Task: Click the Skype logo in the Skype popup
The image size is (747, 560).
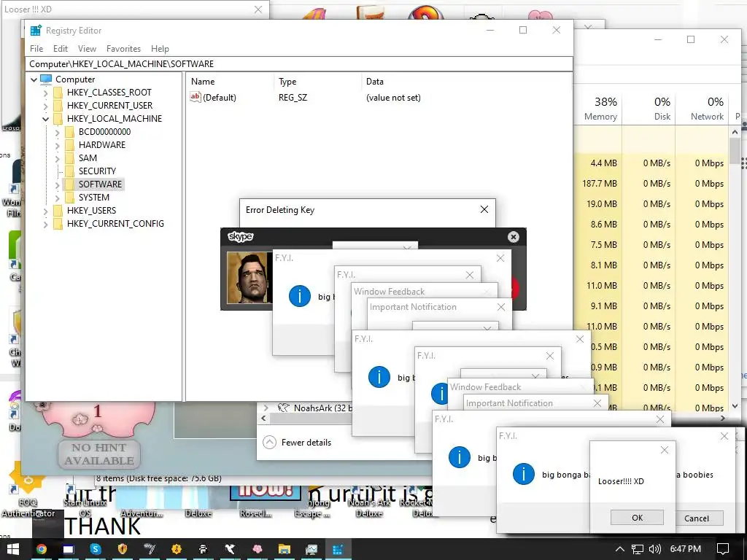Action: click(x=241, y=237)
